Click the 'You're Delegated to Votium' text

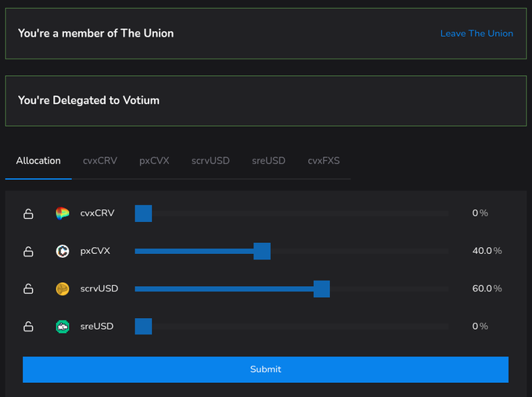(89, 100)
